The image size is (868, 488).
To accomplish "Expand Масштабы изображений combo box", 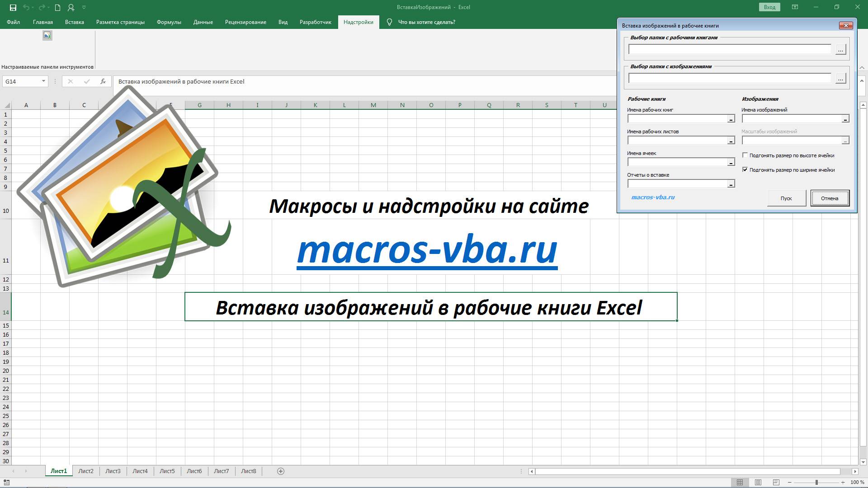I will coord(845,141).
